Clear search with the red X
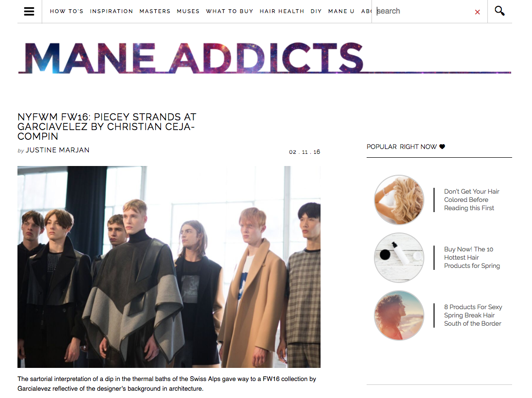 477,12
